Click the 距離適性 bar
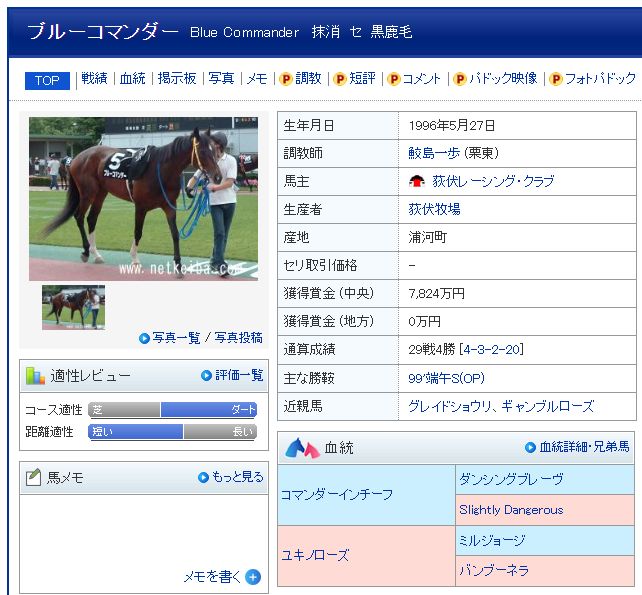The image size is (642, 595). 172,432
